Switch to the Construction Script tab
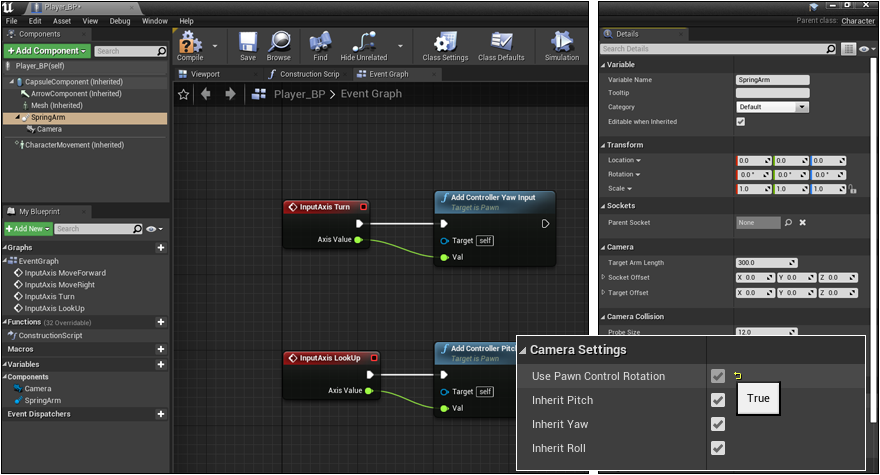Image resolution: width=880 pixels, height=475 pixels. click(x=309, y=74)
